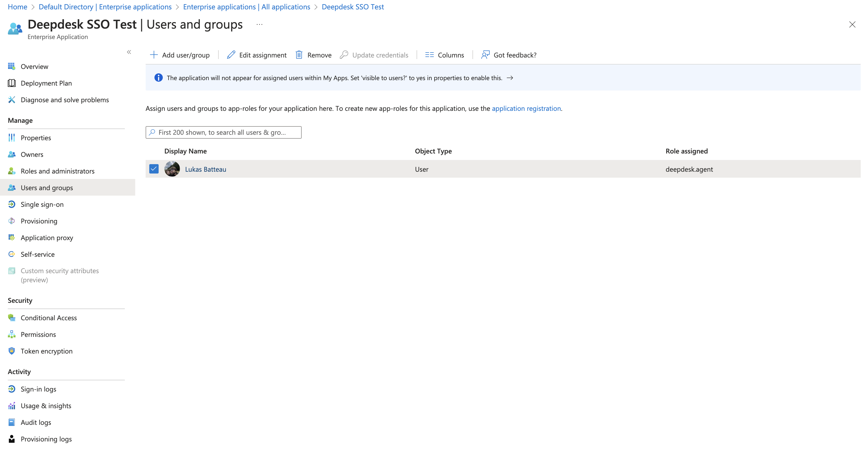Click Lukas Batteau's profile photo
Image resolution: width=868 pixels, height=449 pixels.
[172, 169]
